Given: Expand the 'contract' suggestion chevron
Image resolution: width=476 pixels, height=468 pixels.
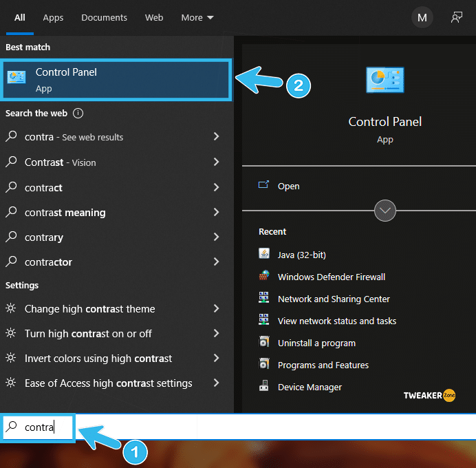Looking at the screenshot, I should pos(216,187).
